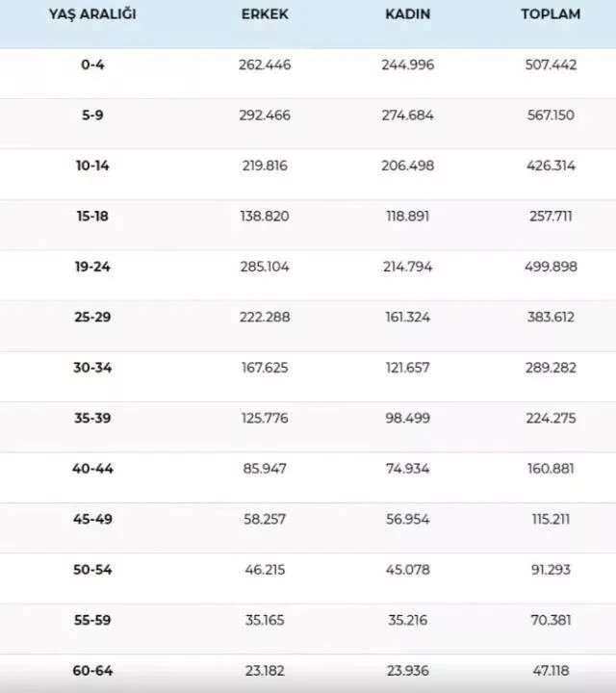Viewport: 616px width, 693px height.
Task: Click the 45-49 age range label
Action: coord(93,519)
